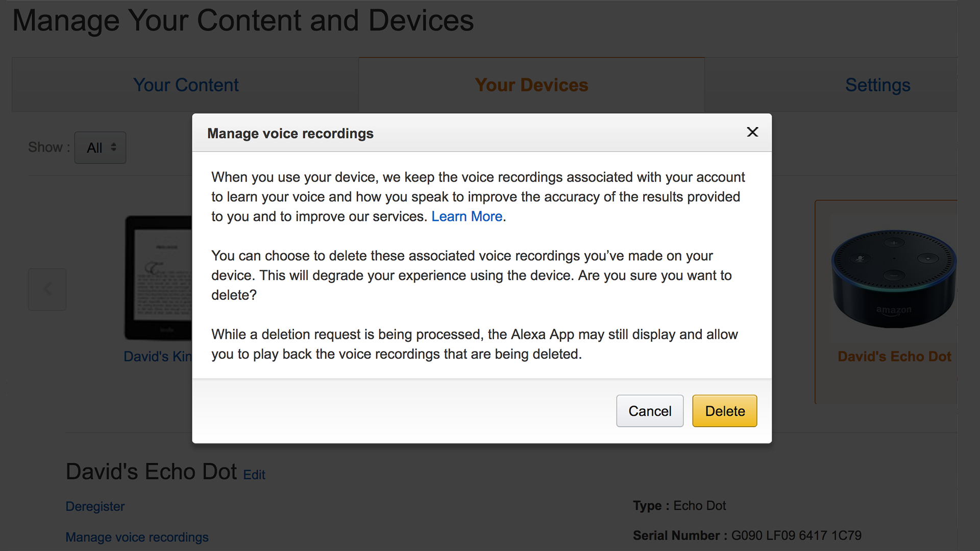
Task: Cancel the voice recording deletion
Action: click(x=649, y=411)
